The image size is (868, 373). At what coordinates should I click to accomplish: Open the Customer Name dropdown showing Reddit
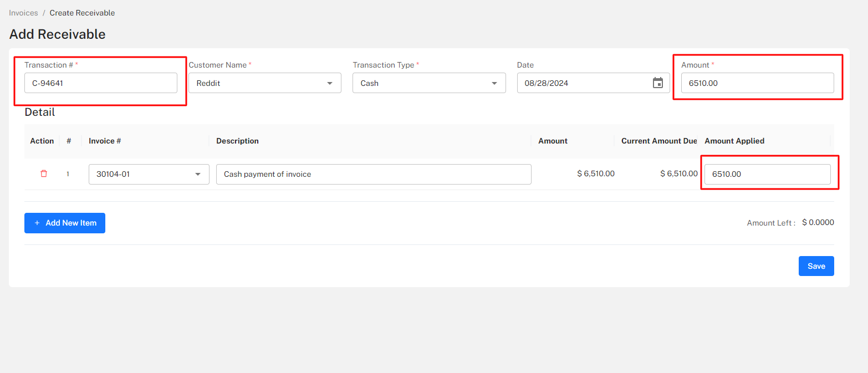264,83
